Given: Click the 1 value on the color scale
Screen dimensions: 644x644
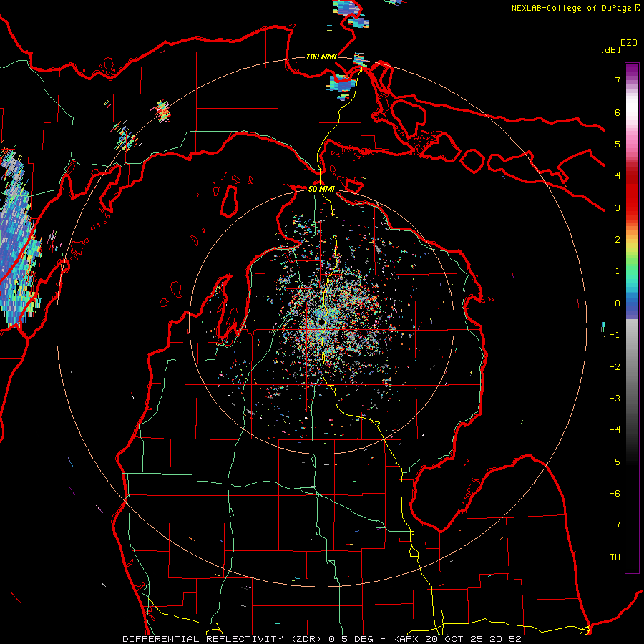Looking at the screenshot, I should [x=618, y=271].
